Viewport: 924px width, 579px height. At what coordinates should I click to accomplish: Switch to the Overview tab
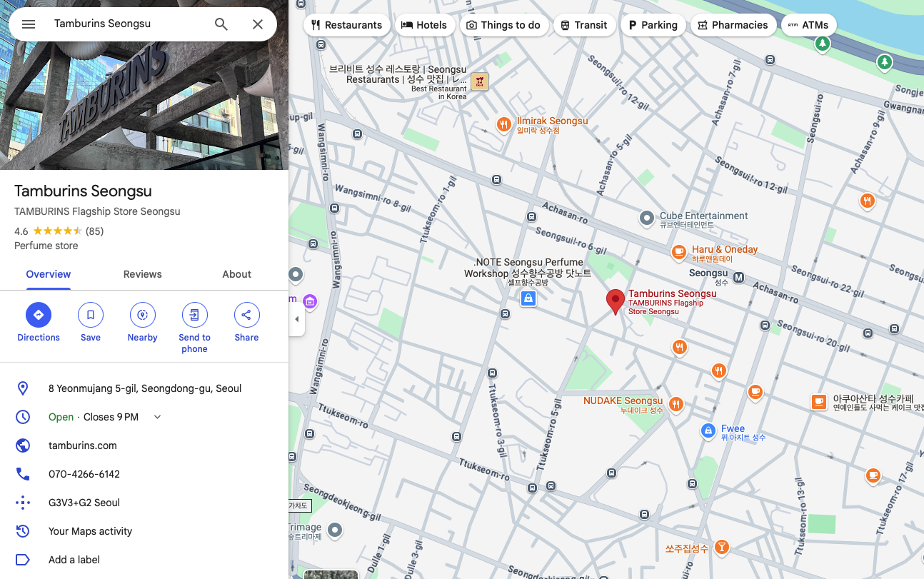[49, 274]
